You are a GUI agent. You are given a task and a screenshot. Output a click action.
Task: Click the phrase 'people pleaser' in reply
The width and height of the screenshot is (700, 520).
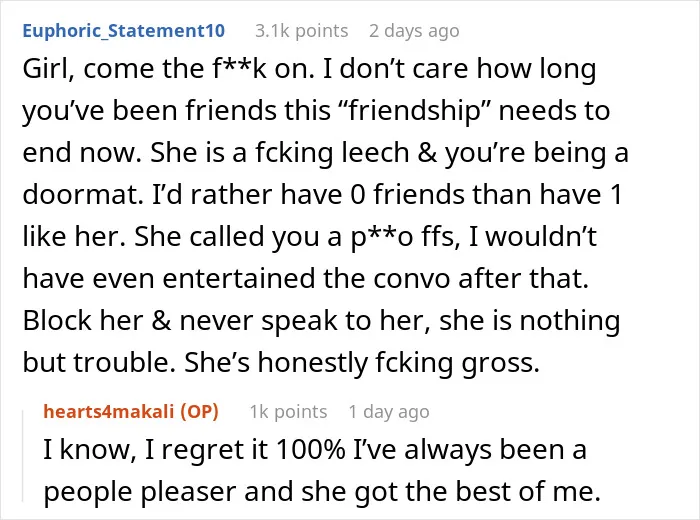[x=139, y=491]
